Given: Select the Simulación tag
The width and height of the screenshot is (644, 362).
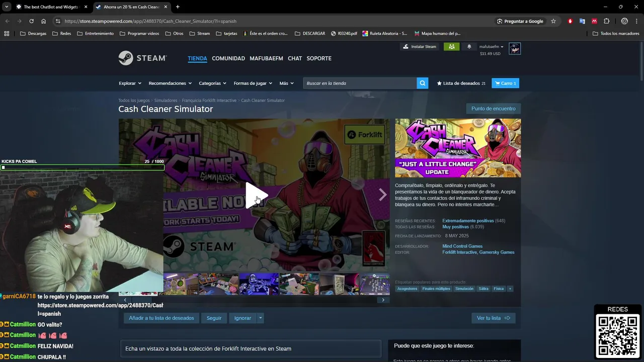Looking at the screenshot, I should [464, 289].
